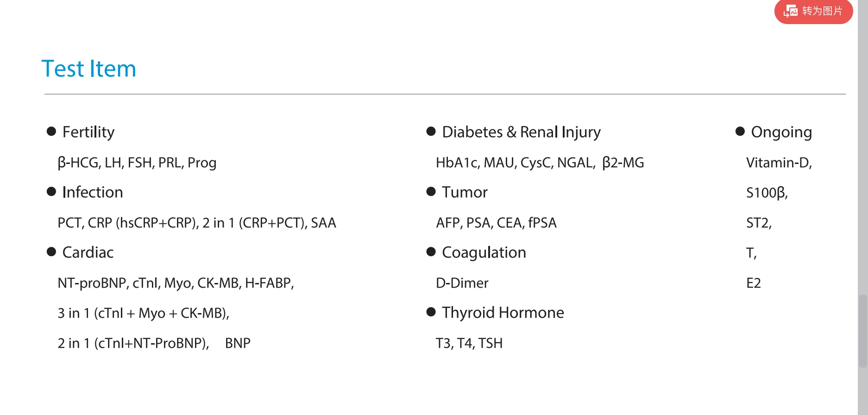Image resolution: width=868 pixels, height=415 pixels.
Task: Select the Infection category heading
Action: point(93,192)
